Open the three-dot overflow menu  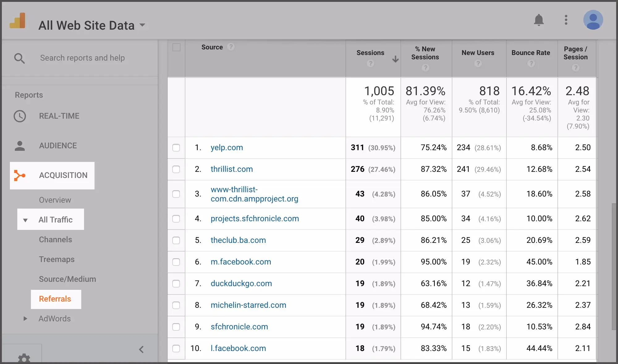click(x=566, y=20)
